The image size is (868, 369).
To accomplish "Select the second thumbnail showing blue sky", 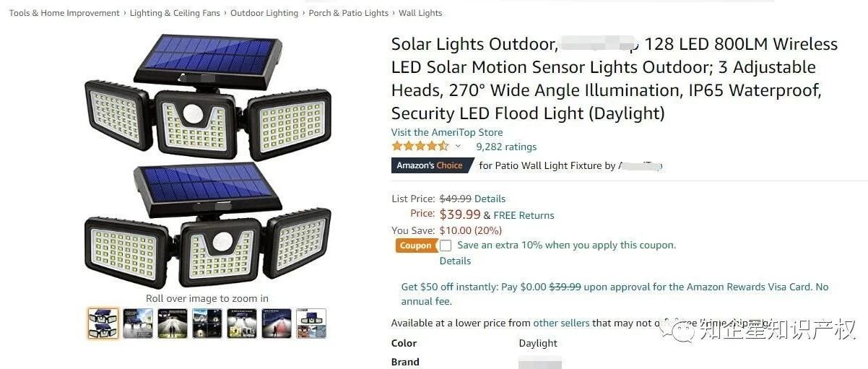I will coord(138,324).
